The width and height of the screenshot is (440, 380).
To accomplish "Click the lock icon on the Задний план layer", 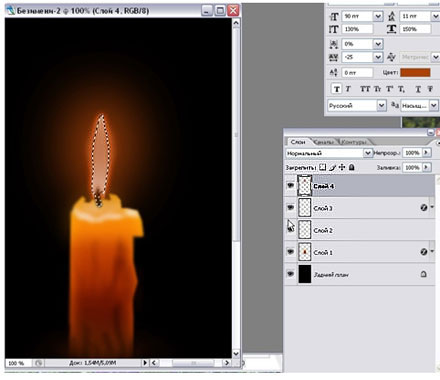I will click(x=423, y=274).
